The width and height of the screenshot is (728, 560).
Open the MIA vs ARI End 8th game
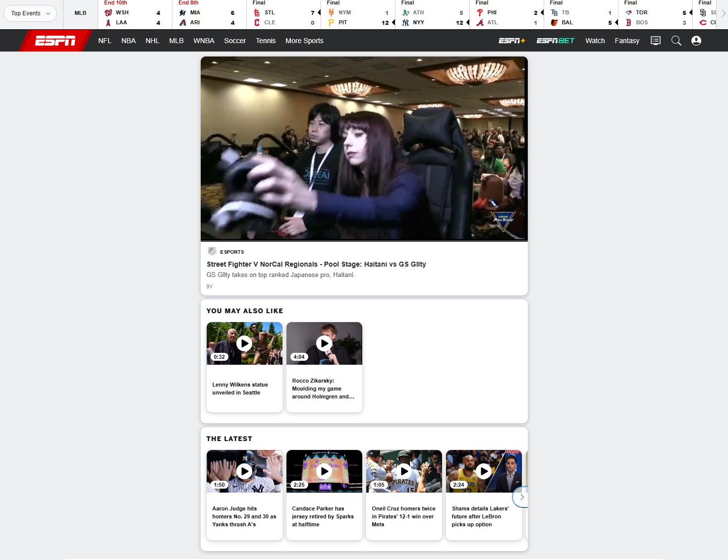pos(209,14)
